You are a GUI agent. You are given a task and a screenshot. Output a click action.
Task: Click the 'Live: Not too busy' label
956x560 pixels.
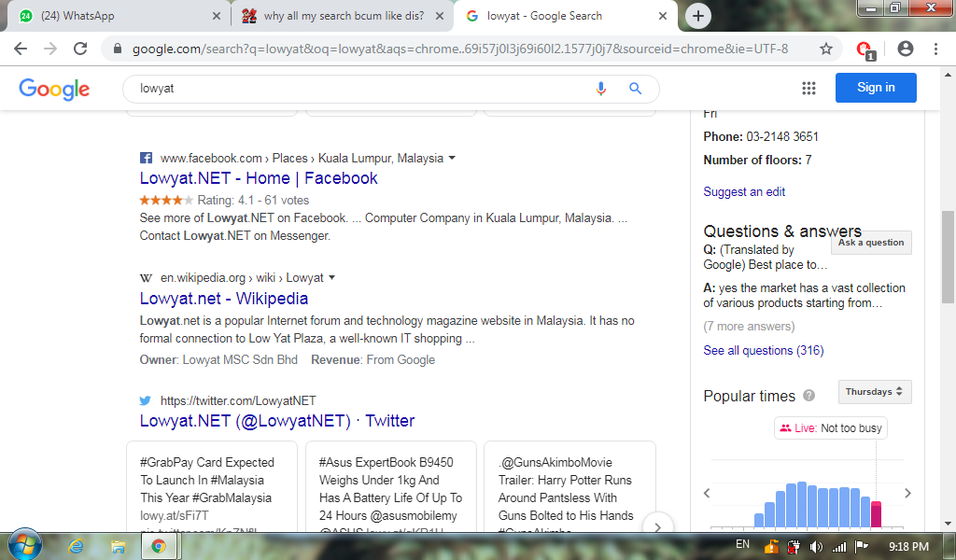point(830,428)
